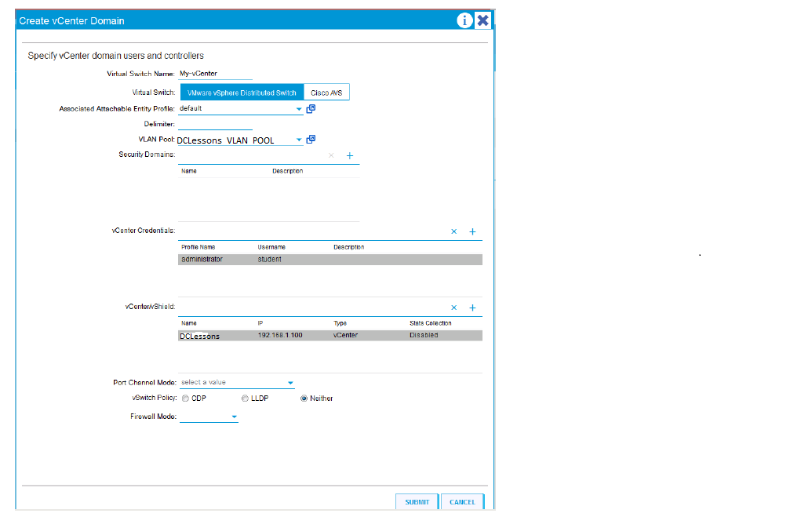Open Attachable Entity Profile popup icon
This screenshot has height=517, width=812.
point(311,109)
